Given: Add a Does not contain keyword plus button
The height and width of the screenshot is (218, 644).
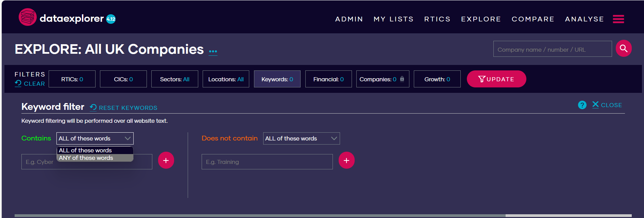Looking at the screenshot, I should pos(346,160).
